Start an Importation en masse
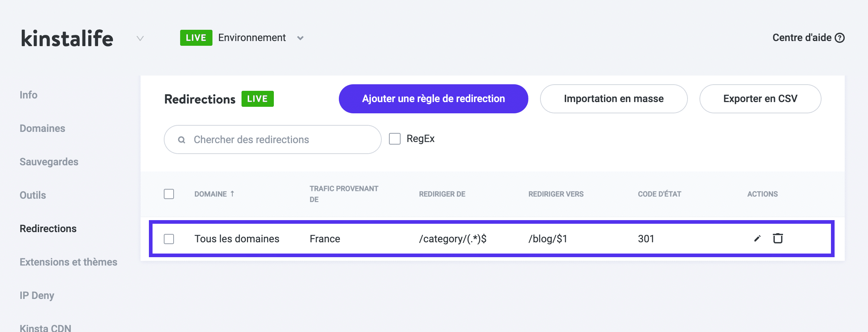This screenshot has height=332, width=868. point(613,98)
